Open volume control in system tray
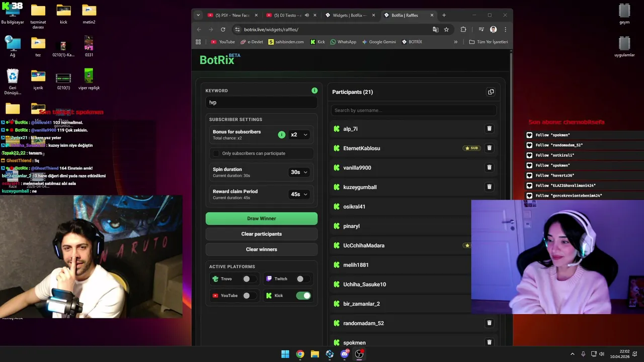 [602, 354]
